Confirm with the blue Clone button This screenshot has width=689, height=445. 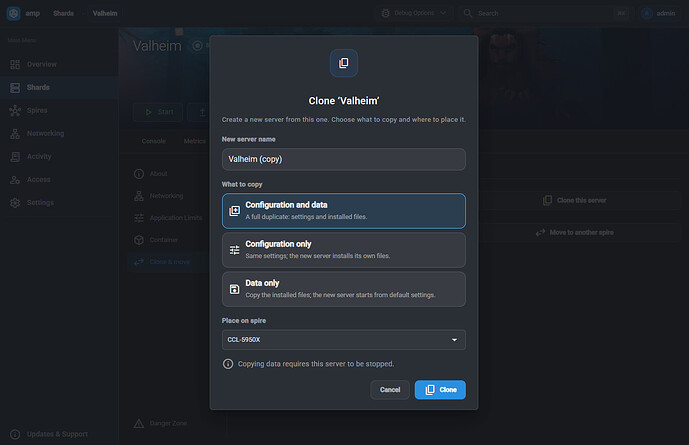point(440,390)
